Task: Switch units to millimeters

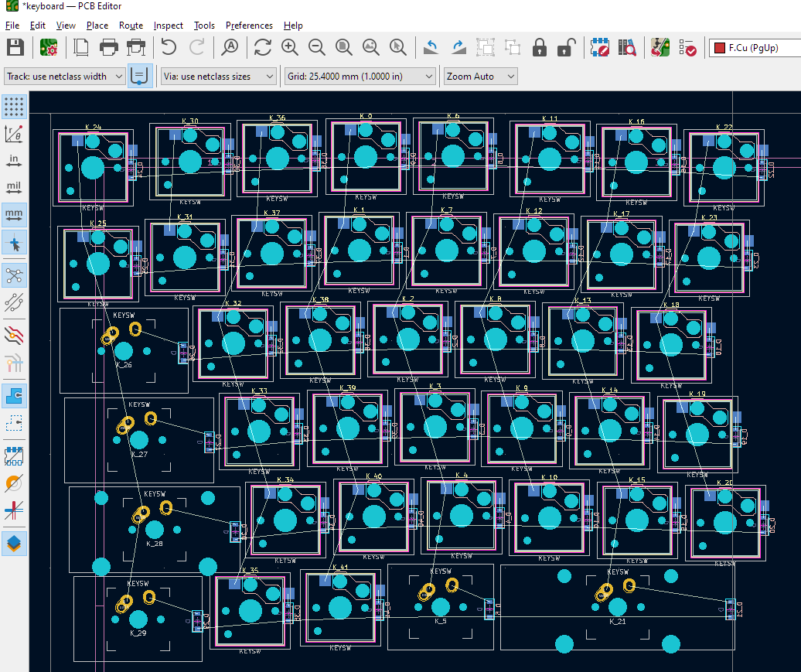Action: (14, 214)
